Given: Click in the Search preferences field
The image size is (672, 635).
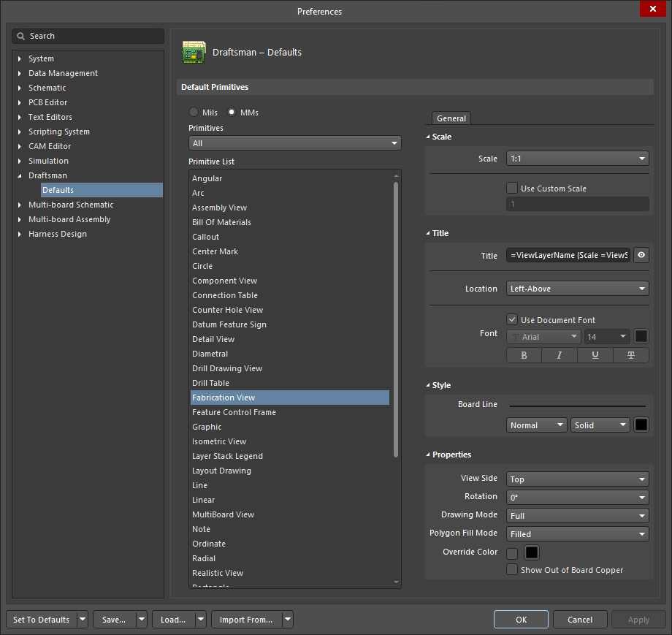Looking at the screenshot, I should (x=88, y=36).
